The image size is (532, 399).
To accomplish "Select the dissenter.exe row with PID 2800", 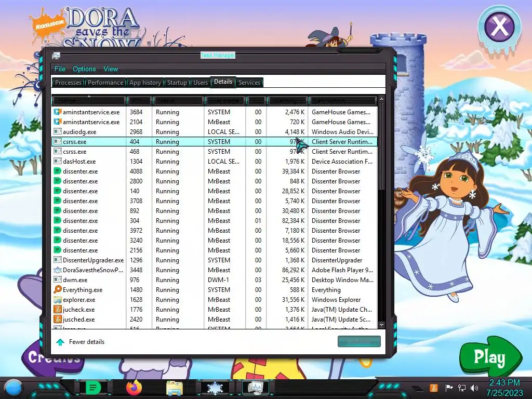I will [x=215, y=181].
